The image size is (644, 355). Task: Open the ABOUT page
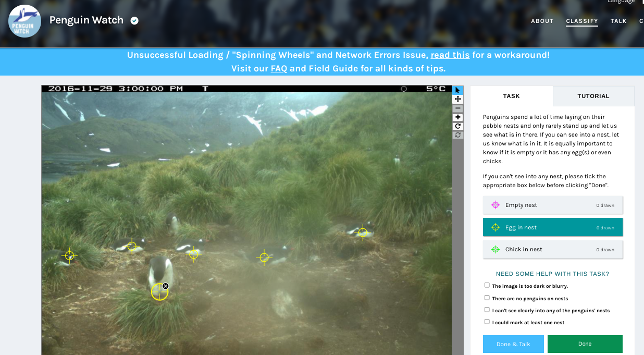tap(542, 21)
